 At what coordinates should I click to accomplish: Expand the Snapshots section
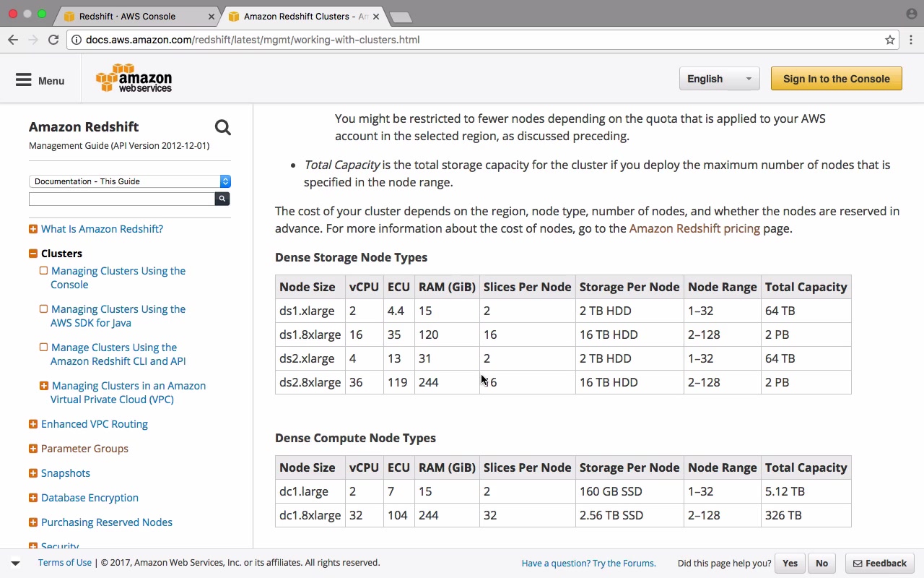tap(33, 473)
